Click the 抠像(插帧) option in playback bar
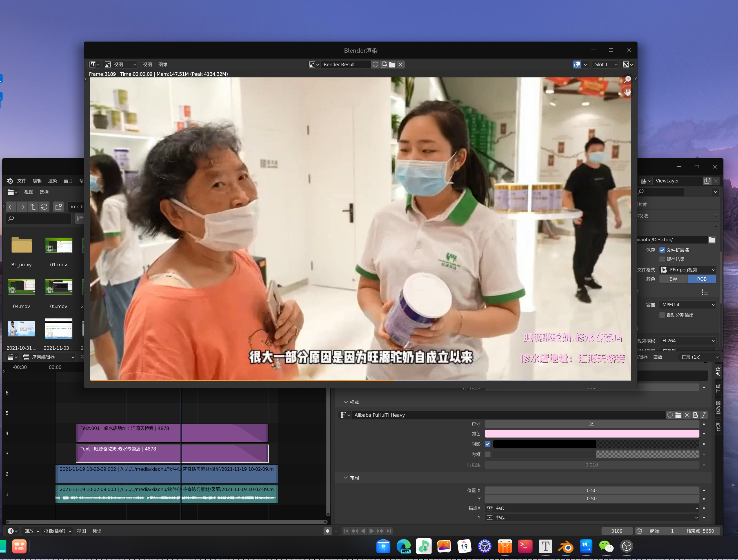Viewport: 738px width, 560px height. (x=55, y=531)
